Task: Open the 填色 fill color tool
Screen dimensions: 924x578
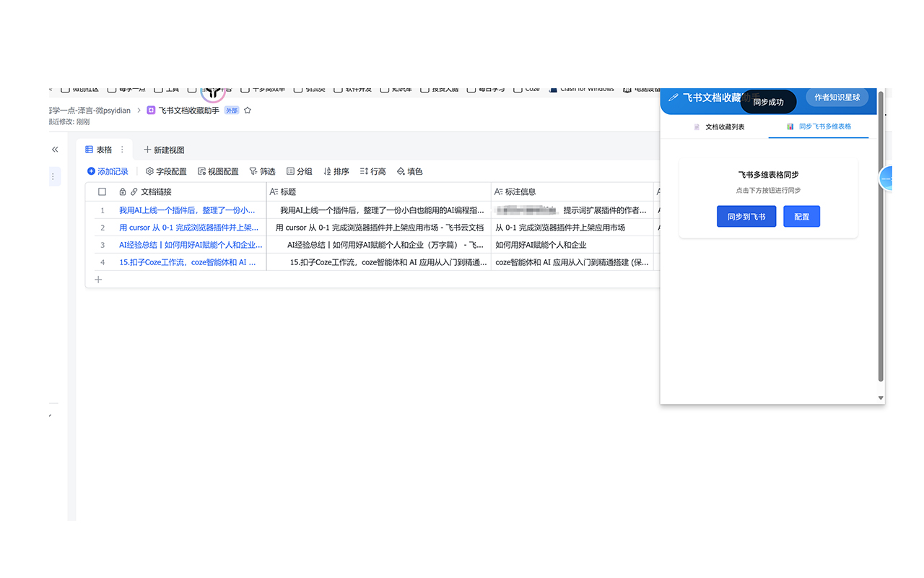Action: [410, 171]
